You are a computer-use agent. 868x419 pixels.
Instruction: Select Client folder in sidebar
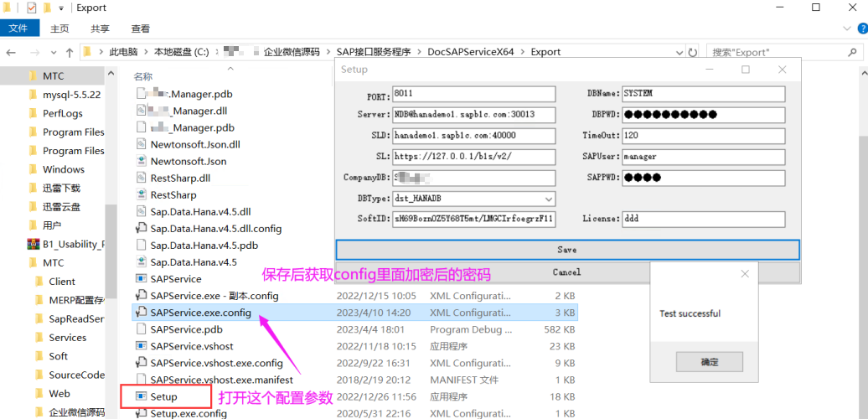[x=62, y=282]
